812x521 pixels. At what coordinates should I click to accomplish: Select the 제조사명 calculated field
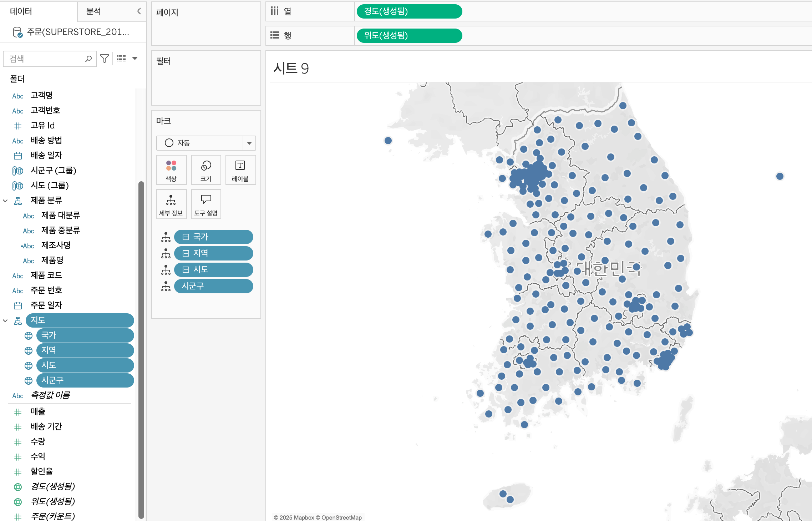56,245
